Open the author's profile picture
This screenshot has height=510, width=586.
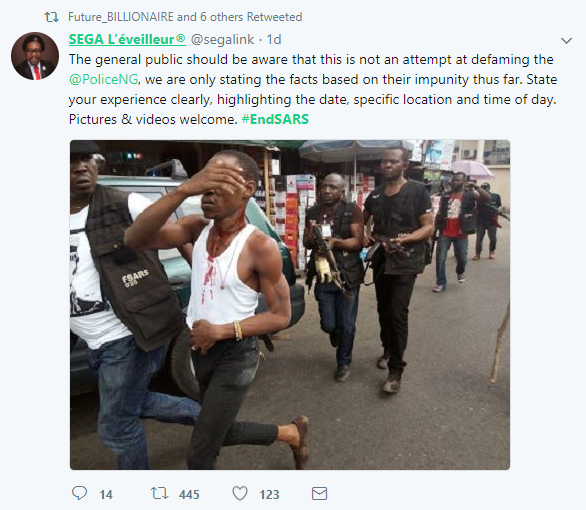35,56
